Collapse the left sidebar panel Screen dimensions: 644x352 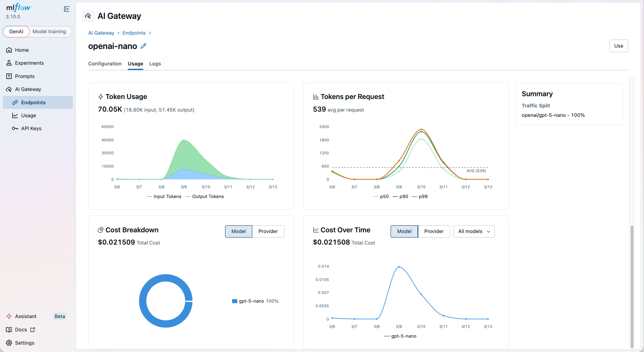(66, 9)
